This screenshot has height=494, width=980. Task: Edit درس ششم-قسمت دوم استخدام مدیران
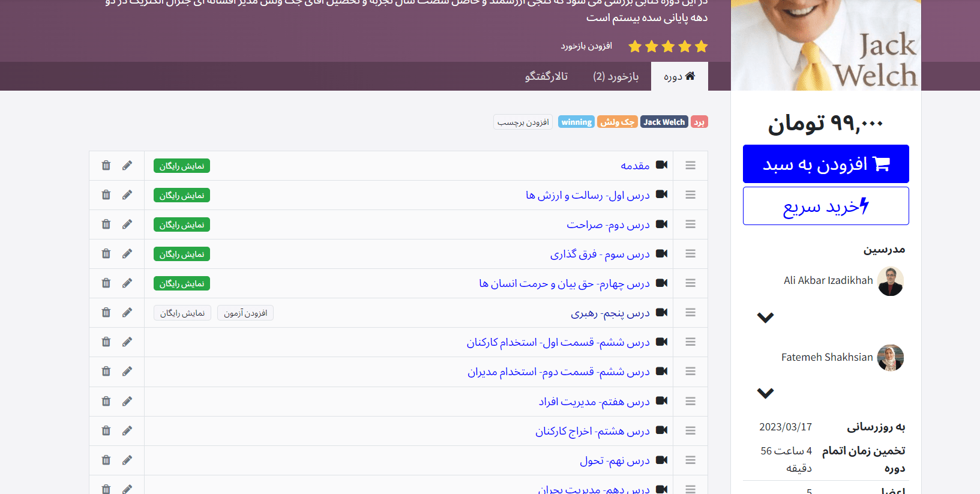(x=127, y=371)
